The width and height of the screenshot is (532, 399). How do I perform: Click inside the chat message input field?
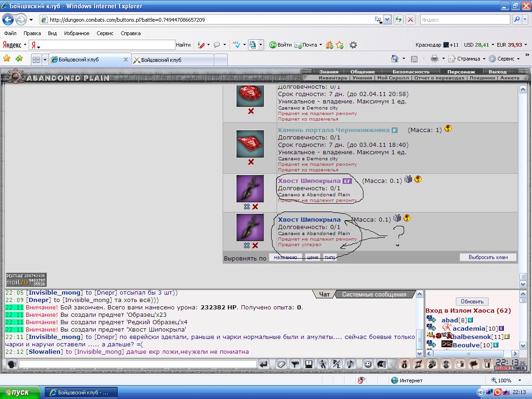pyautogui.click(x=138, y=364)
